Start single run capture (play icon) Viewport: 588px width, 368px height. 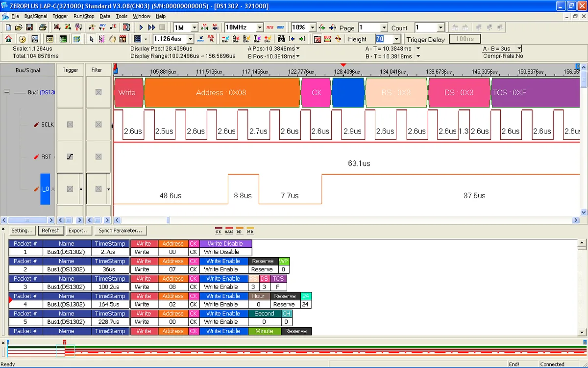point(141,27)
